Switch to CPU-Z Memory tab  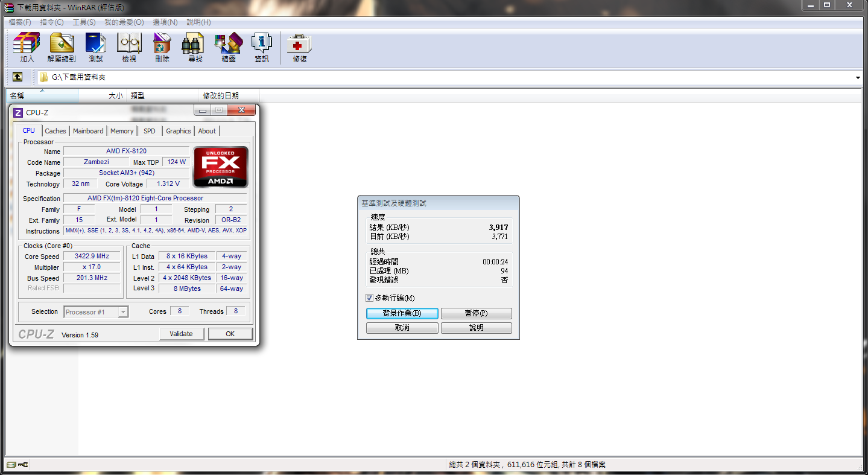point(122,131)
